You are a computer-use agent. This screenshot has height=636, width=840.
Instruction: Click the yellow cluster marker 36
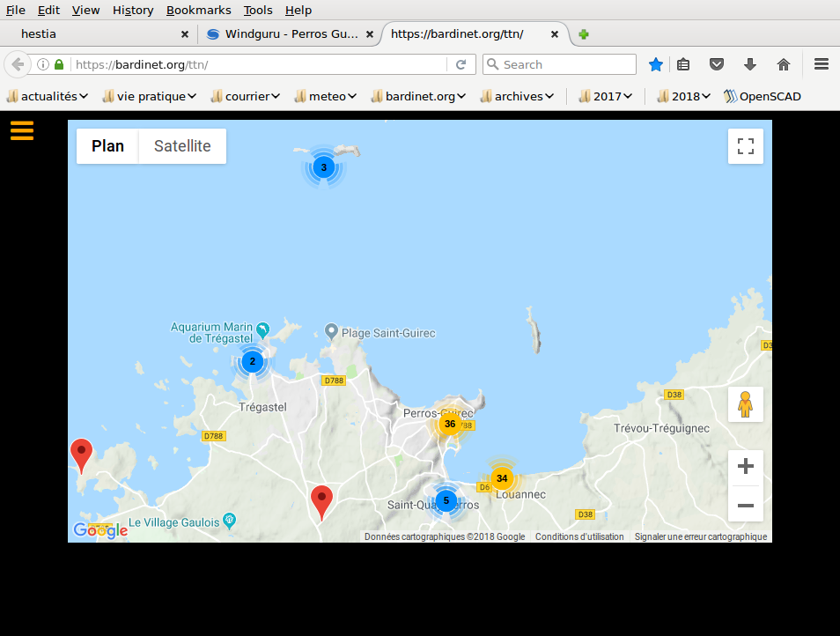[450, 424]
